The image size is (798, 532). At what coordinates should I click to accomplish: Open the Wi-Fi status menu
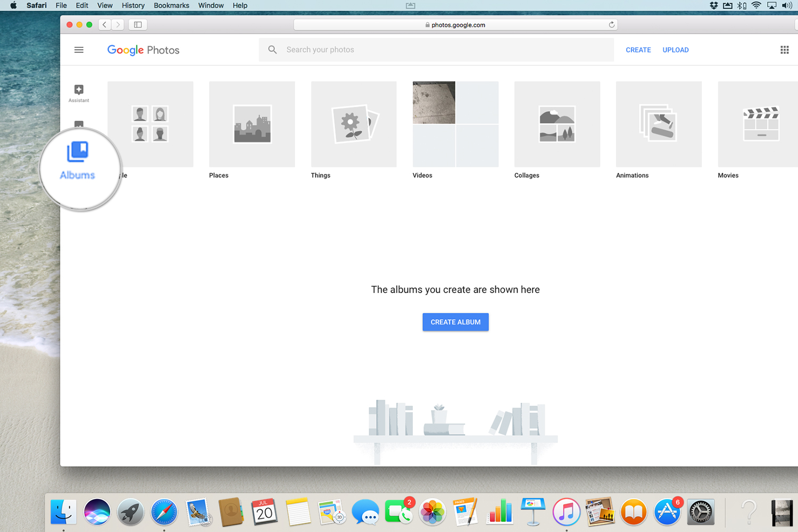[x=756, y=5]
